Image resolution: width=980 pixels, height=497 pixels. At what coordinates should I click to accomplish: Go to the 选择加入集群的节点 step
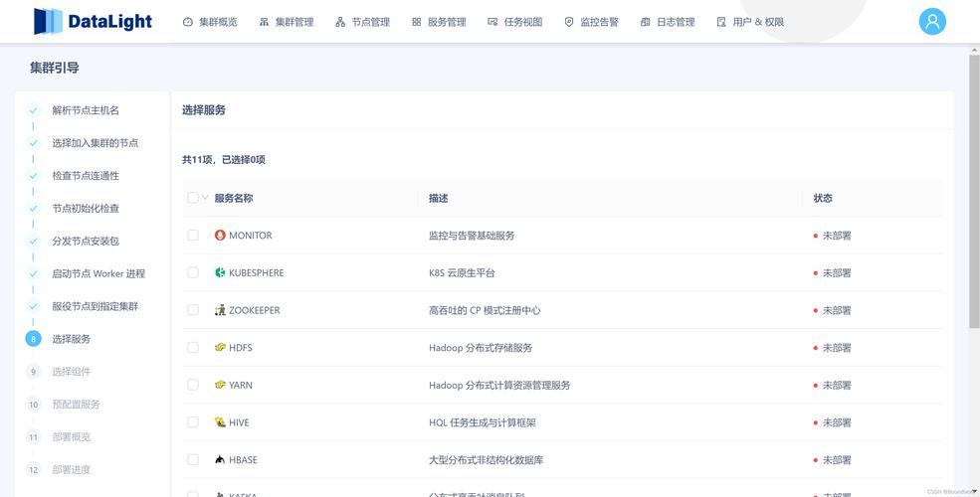[x=95, y=142]
